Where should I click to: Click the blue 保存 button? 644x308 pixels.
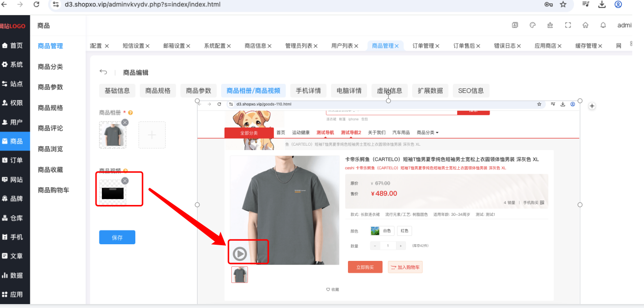[117, 237]
